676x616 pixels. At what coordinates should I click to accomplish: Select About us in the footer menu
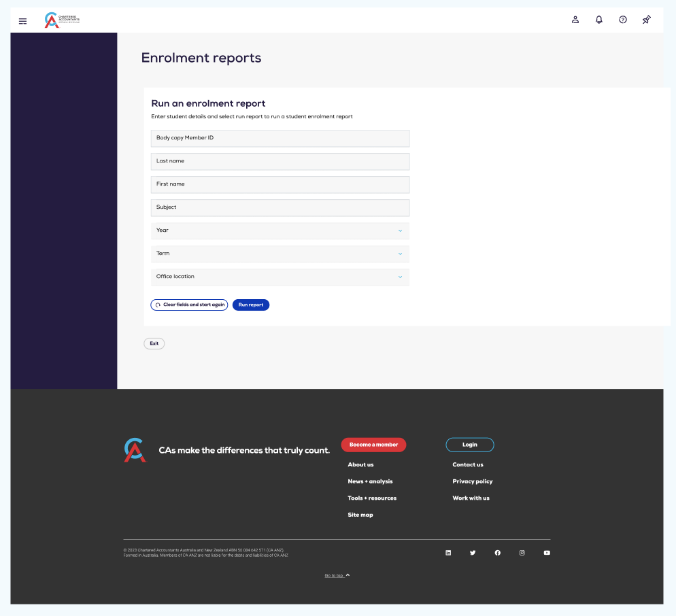tap(359, 464)
